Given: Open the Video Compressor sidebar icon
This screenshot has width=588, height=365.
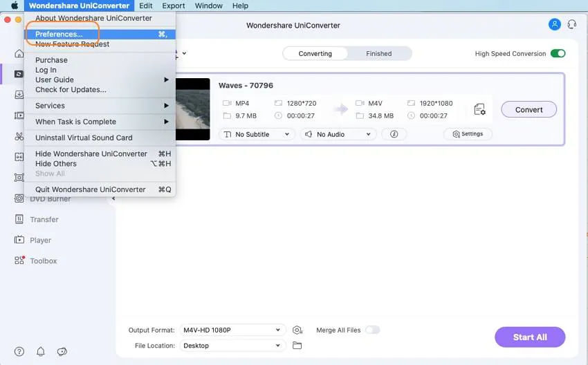Looking at the screenshot, I should click(x=19, y=115).
